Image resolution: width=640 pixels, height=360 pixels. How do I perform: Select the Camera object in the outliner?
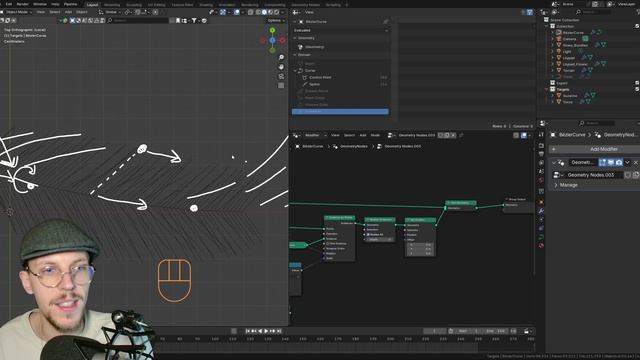[570, 39]
